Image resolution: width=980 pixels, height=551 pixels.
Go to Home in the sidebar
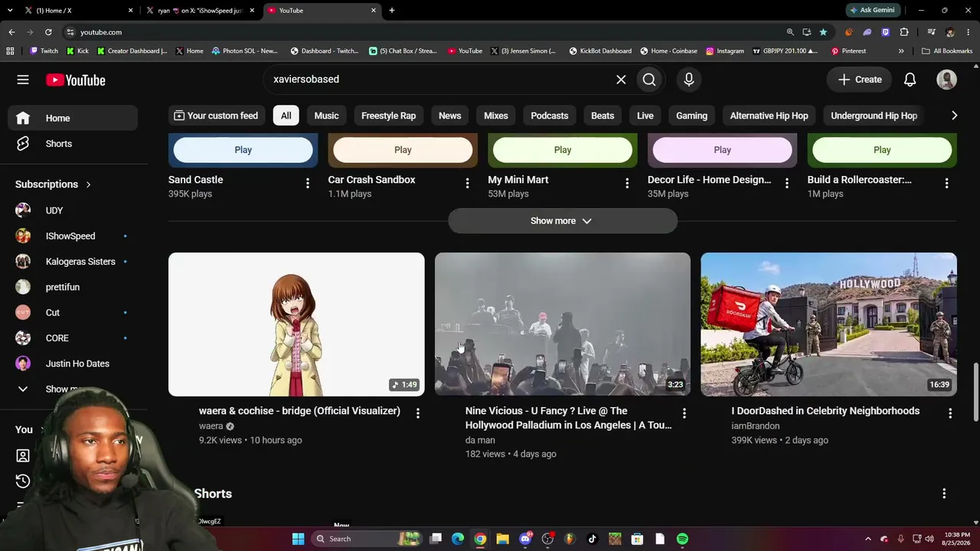[73, 119]
